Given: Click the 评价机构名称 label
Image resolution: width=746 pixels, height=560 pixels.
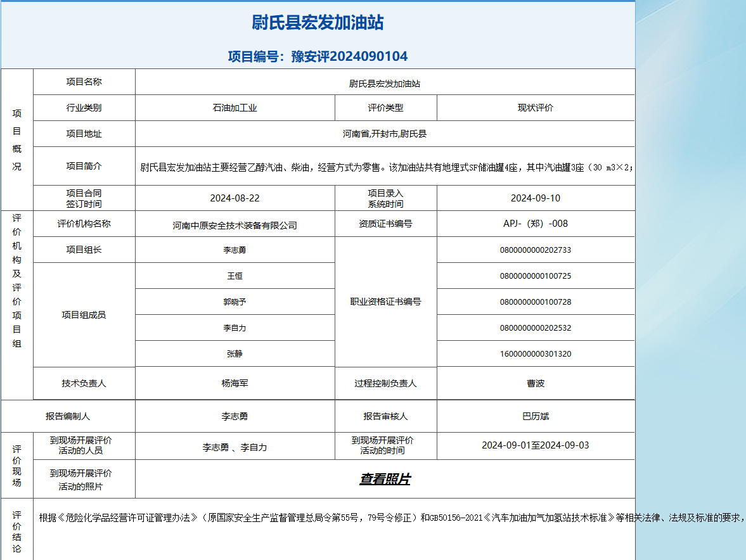Looking at the screenshot, I should tap(84, 224).
